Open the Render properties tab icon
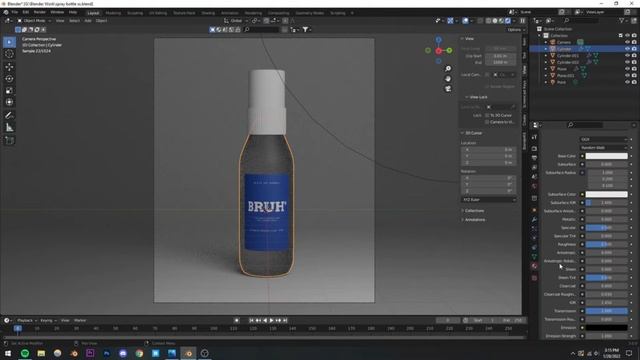The width and height of the screenshot is (640, 360). pyautogui.click(x=534, y=148)
